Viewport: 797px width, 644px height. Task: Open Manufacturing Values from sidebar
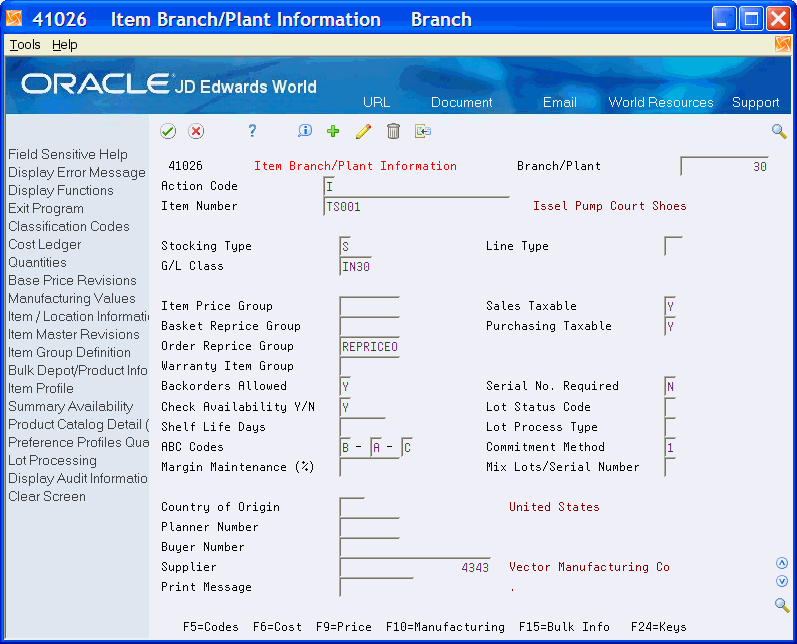[72, 298]
